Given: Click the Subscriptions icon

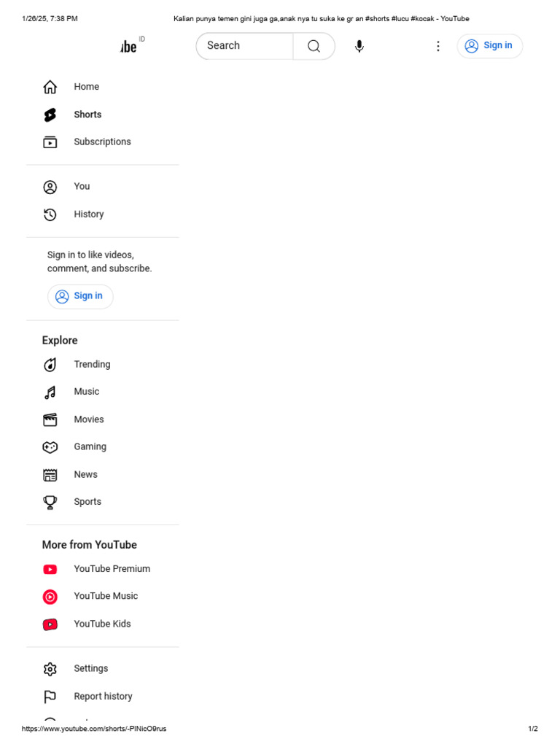Looking at the screenshot, I should click(50, 142).
